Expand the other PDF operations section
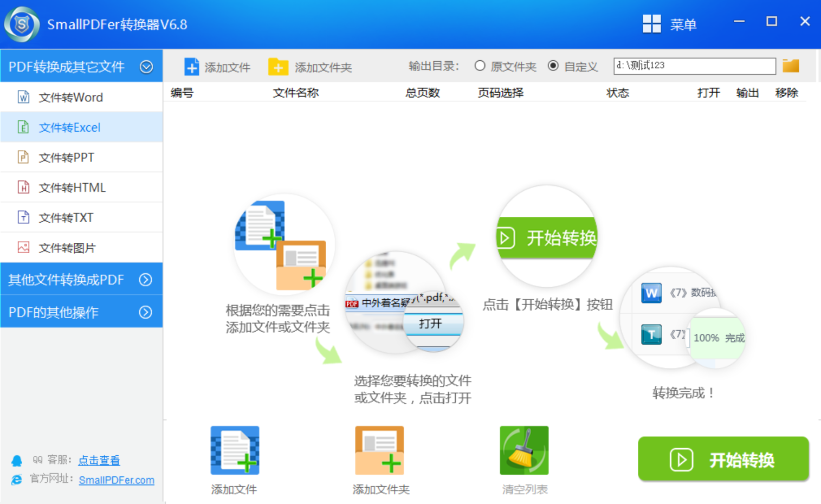Viewport: 821px width, 504px height. 145,312
